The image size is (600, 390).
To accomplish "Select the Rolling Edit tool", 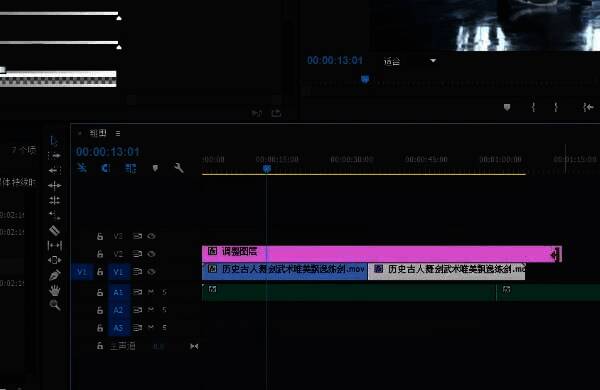I will 54,201.
